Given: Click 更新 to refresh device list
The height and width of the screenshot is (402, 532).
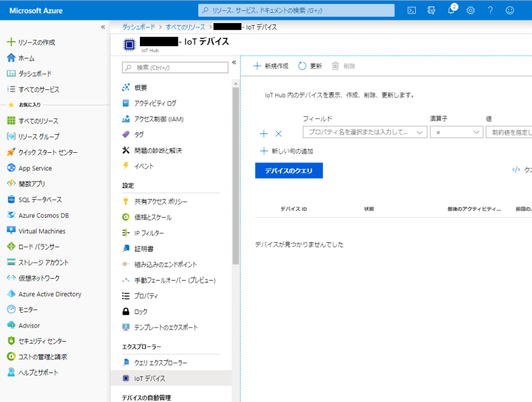Looking at the screenshot, I should tap(310, 66).
